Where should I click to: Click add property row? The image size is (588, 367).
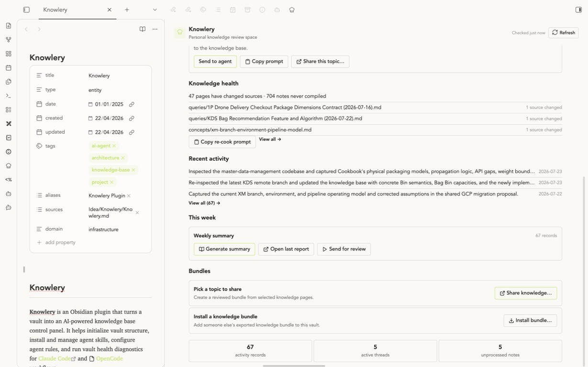56,243
